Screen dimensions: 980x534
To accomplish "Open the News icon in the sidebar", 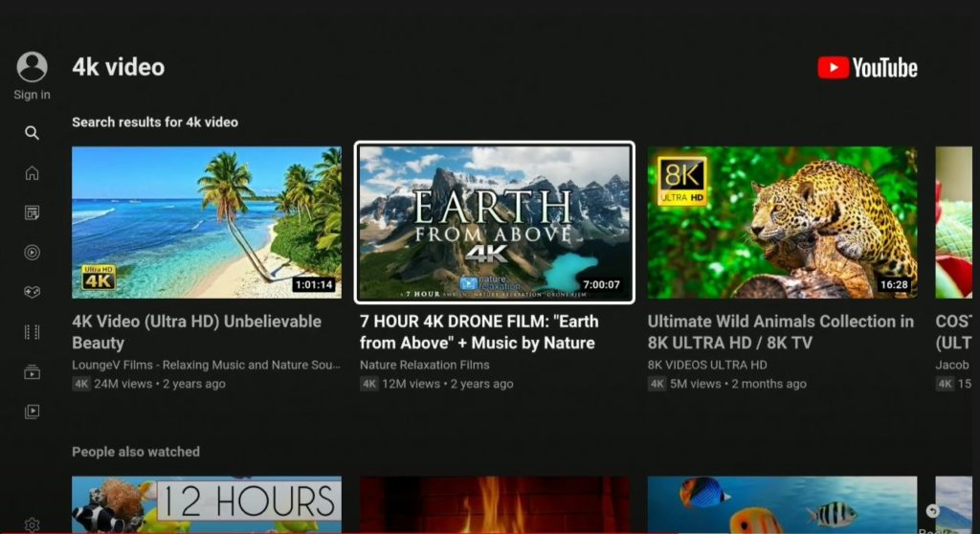I will click(x=32, y=212).
